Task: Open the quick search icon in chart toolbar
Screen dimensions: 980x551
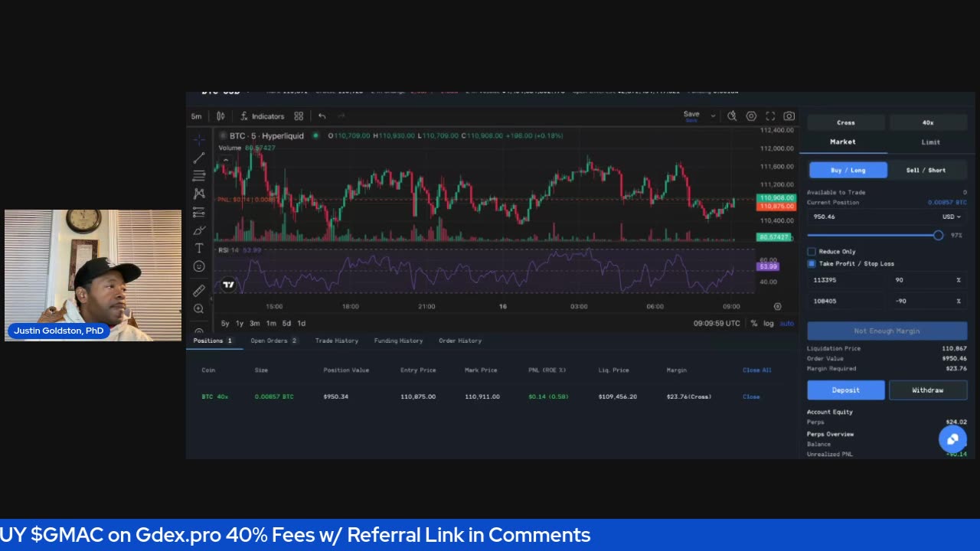Action: [x=732, y=116]
